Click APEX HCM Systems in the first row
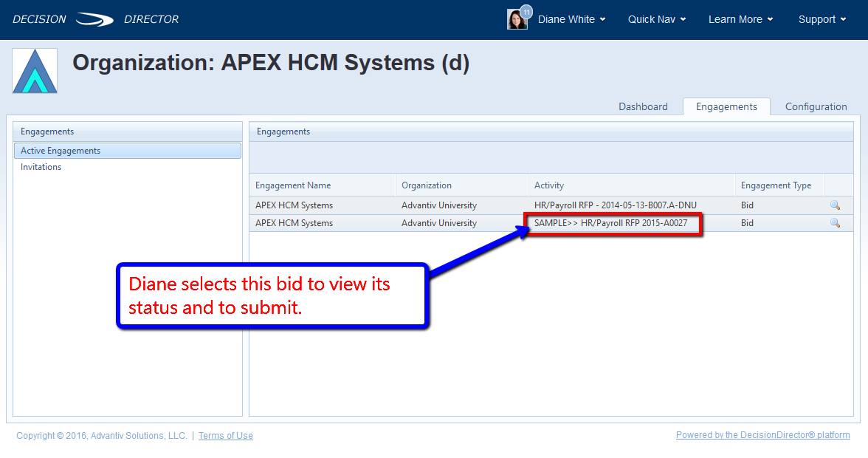The image size is (868, 458). pyautogui.click(x=294, y=205)
